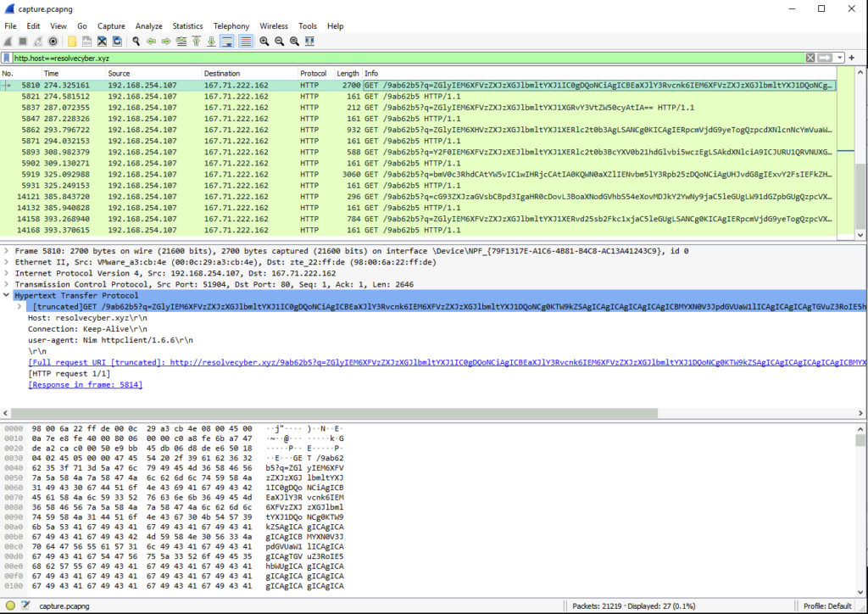The width and height of the screenshot is (868, 614).
Task: Apply display filter arrow button
Action: pos(825,59)
